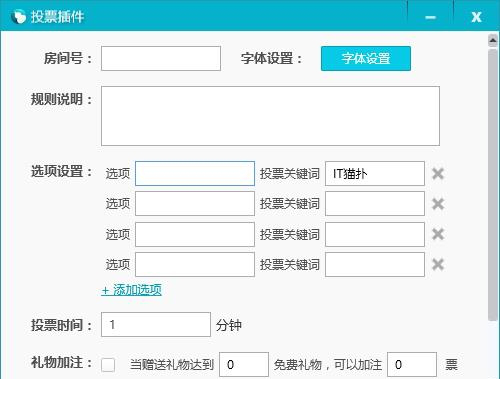Minimize the 投票插件 window
The width and height of the screenshot is (500, 394).
(430, 17)
